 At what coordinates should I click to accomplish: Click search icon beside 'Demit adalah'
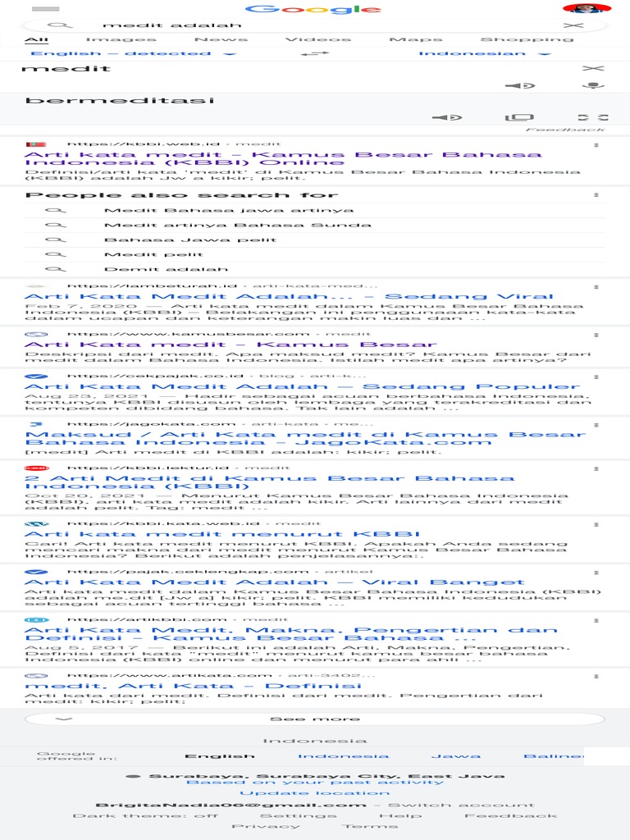[x=56, y=269]
